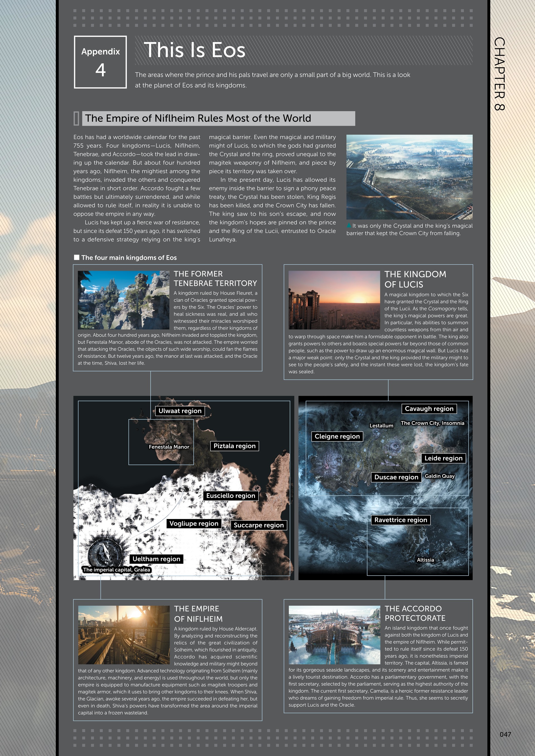Click "THE EMPIRE OF NIFLHEIM" title
Image resolution: width=535 pixels, height=756 pixels.
click(198, 614)
